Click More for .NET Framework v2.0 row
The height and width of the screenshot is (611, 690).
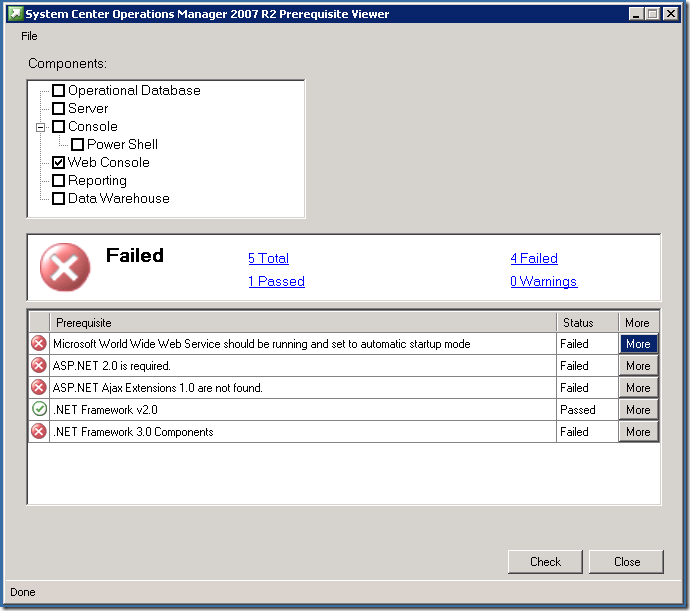[x=639, y=410]
